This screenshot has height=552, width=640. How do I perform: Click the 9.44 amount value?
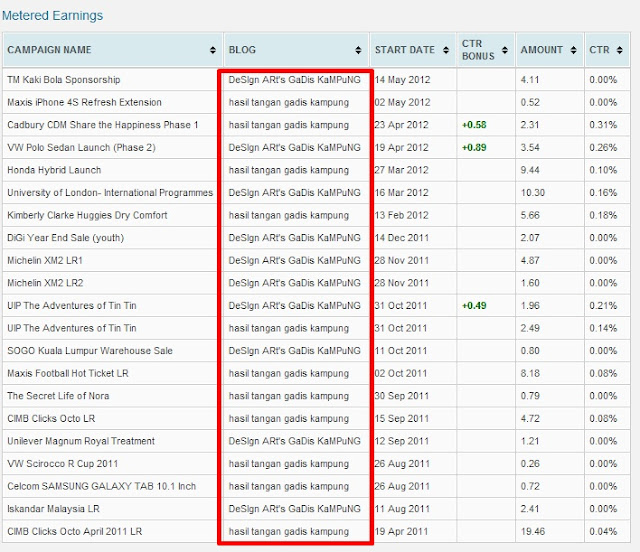point(530,170)
